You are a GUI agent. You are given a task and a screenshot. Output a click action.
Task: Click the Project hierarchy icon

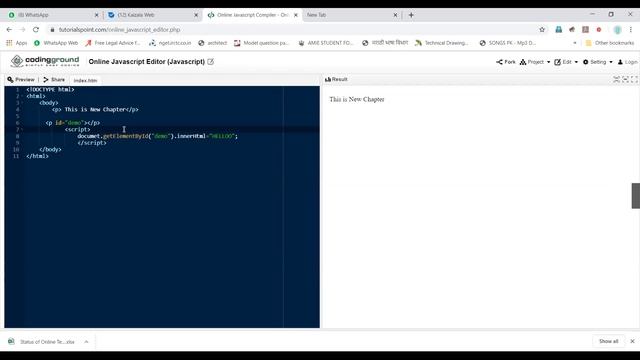(523, 62)
